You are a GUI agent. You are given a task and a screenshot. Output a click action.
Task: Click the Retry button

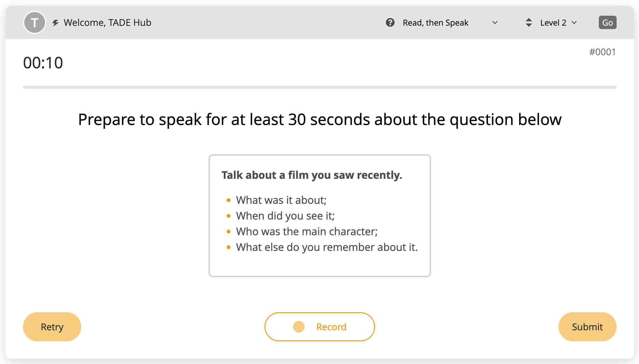point(52,327)
